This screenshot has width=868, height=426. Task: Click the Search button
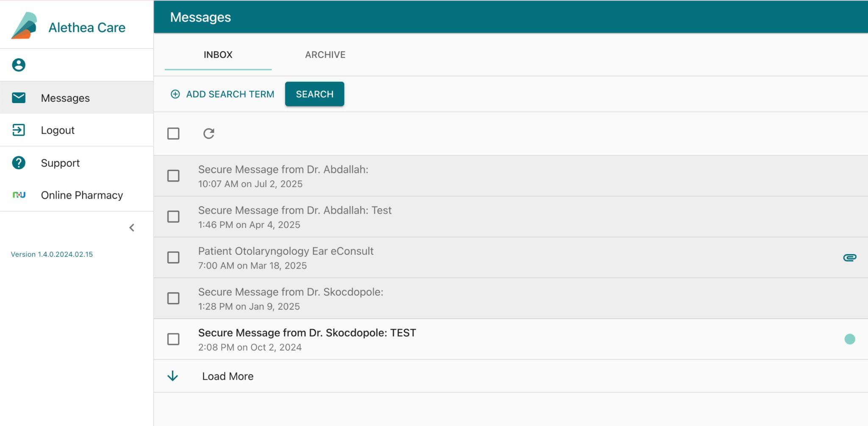point(314,94)
